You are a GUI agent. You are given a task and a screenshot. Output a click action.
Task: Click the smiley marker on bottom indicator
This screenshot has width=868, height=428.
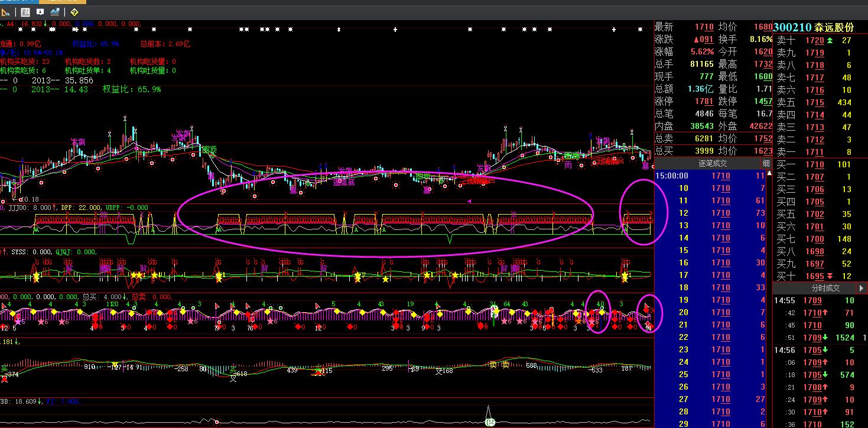click(489, 421)
